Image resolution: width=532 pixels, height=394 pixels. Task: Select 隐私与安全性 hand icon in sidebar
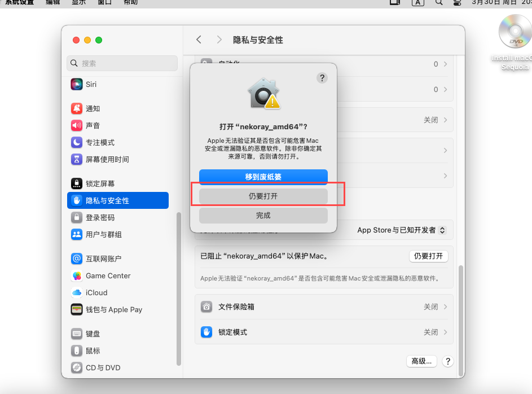coord(77,200)
